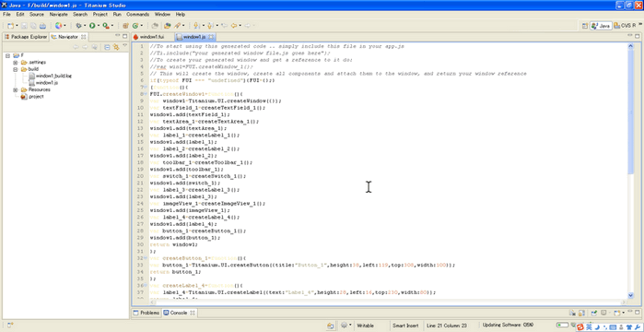Click the wrench icon in system tray
This screenshot has height=332, width=644.
pos(638,327)
